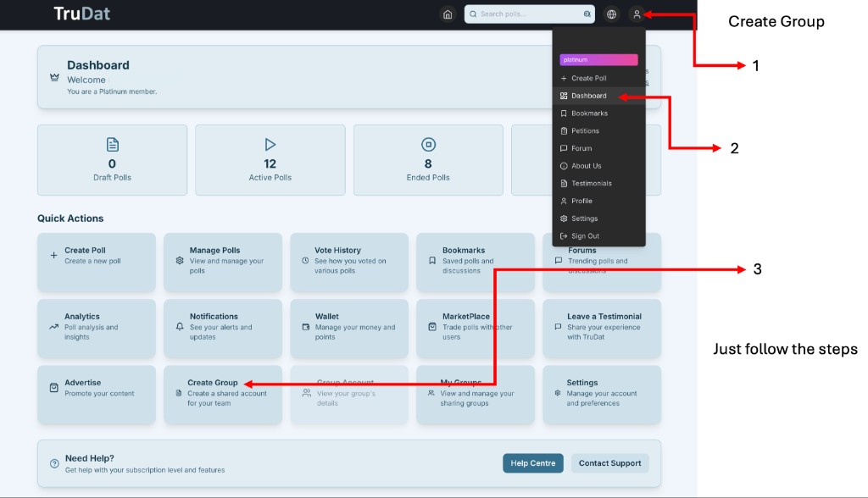Click inside the Search polls field
This screenshot has height=498, width=868.
[x=529, y=14]
